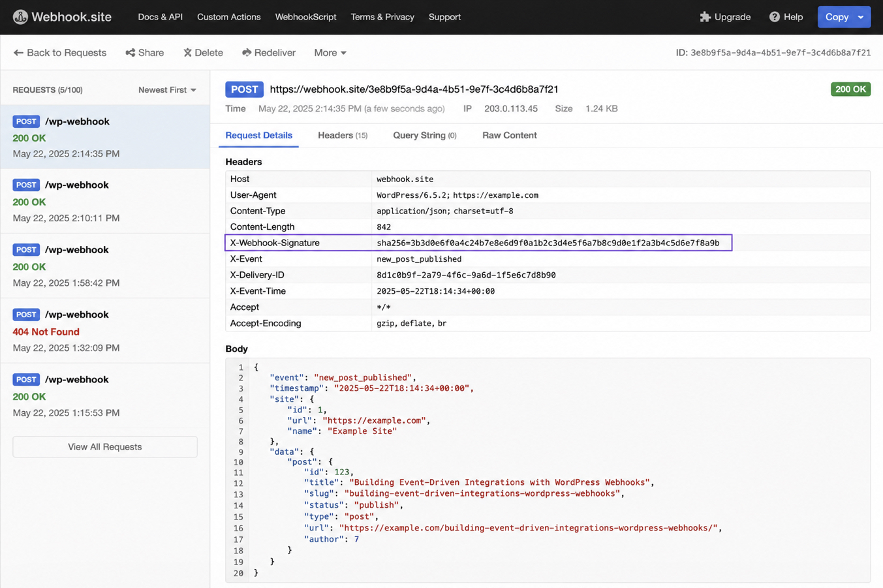
Task: Click the Accept-Encoding value gzip, deflate, br
Action: point(412,323)
